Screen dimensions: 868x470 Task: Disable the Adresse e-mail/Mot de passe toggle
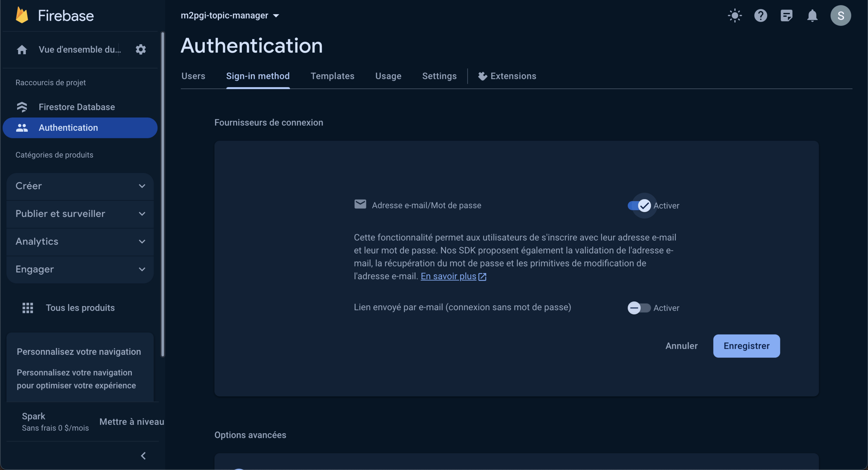639,205
